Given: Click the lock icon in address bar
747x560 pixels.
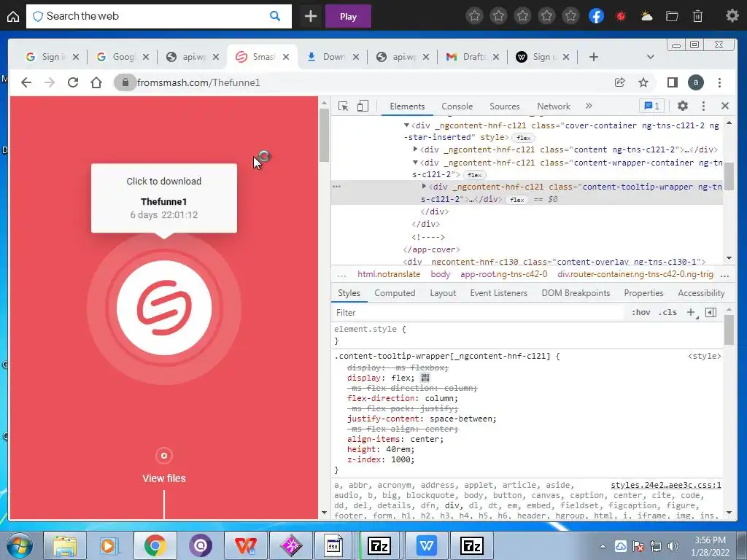Looking at the screenshot, I should pyautogui.click(x=125, y=82).
